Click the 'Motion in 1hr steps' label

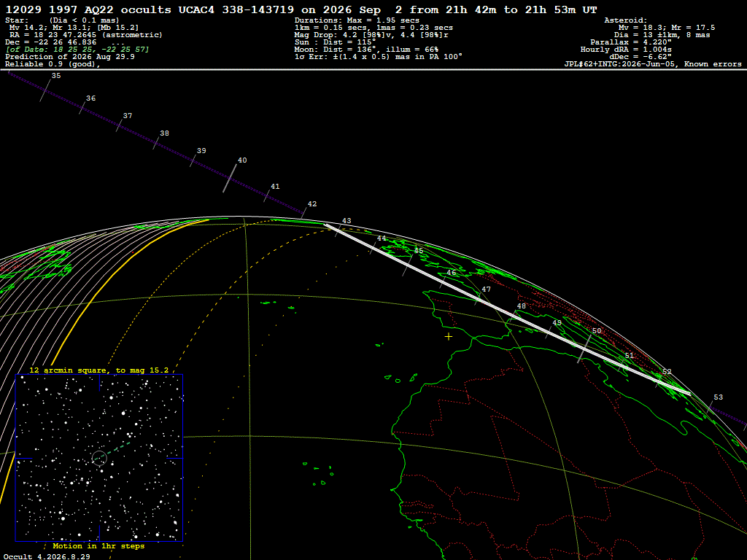[98, 545]
